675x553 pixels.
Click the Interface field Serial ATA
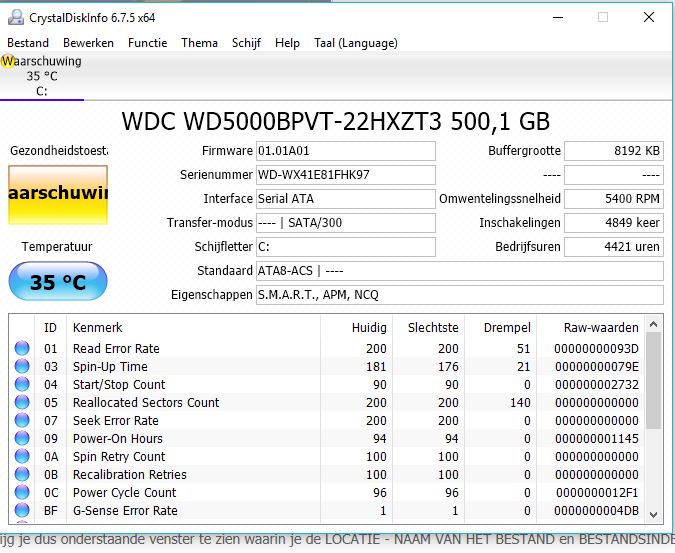pos(346,199)
